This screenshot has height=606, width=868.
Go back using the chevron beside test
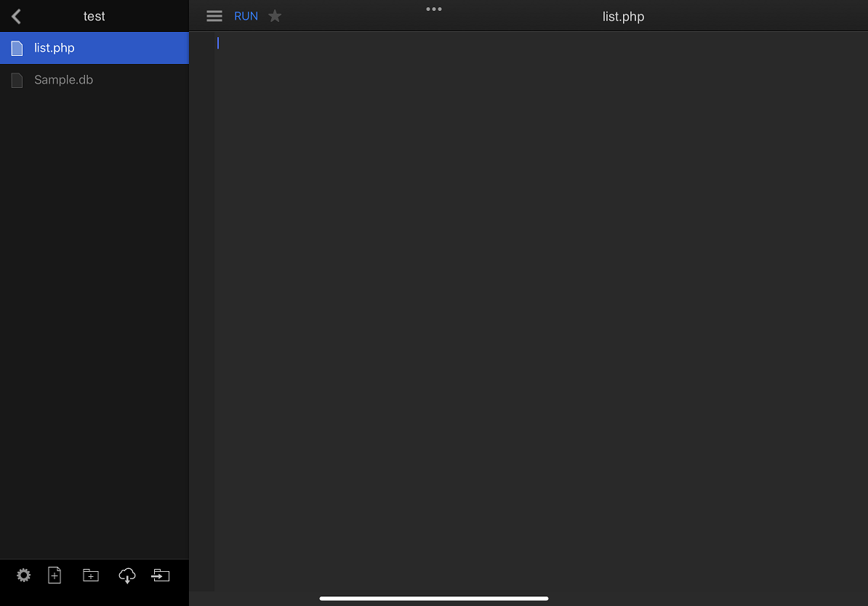point(16,16)
